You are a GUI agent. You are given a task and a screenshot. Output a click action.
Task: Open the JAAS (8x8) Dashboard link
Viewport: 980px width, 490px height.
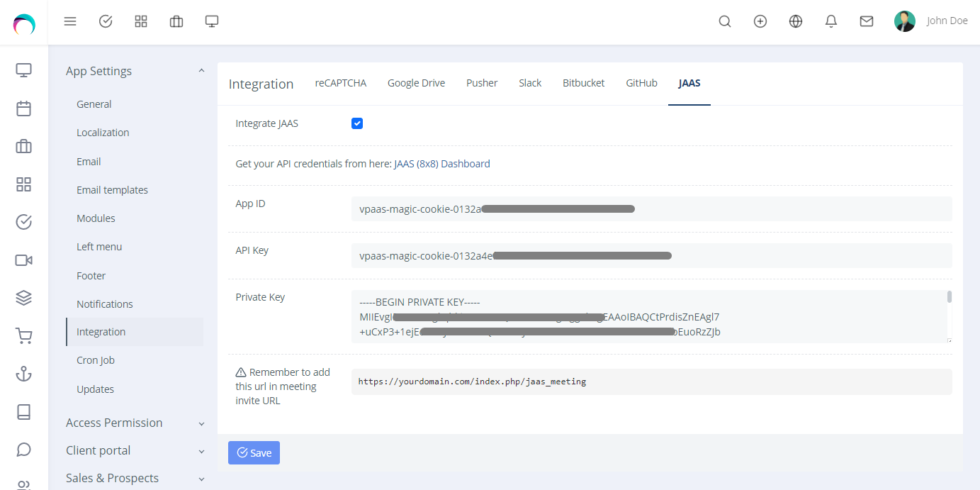pyautogui.click(x=441, y=163)
